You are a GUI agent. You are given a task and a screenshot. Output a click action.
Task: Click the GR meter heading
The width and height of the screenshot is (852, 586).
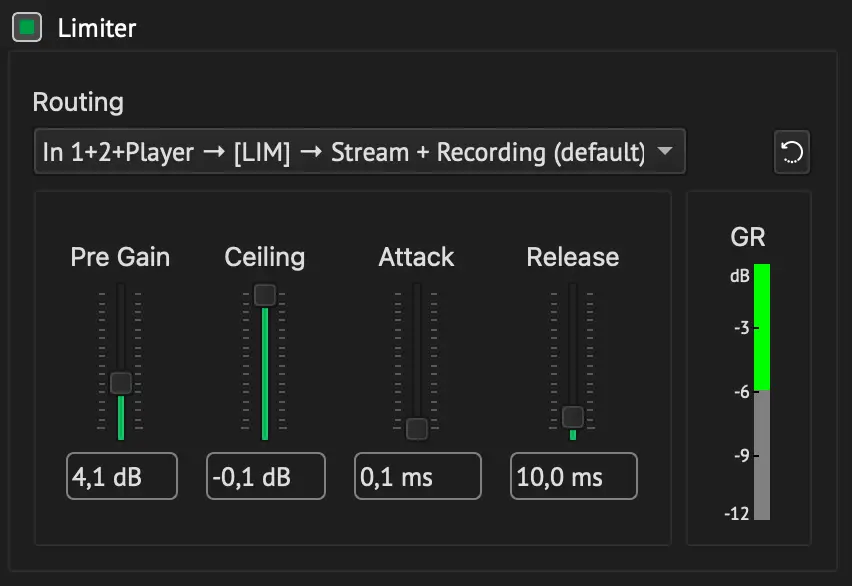[x=748, y=237]
